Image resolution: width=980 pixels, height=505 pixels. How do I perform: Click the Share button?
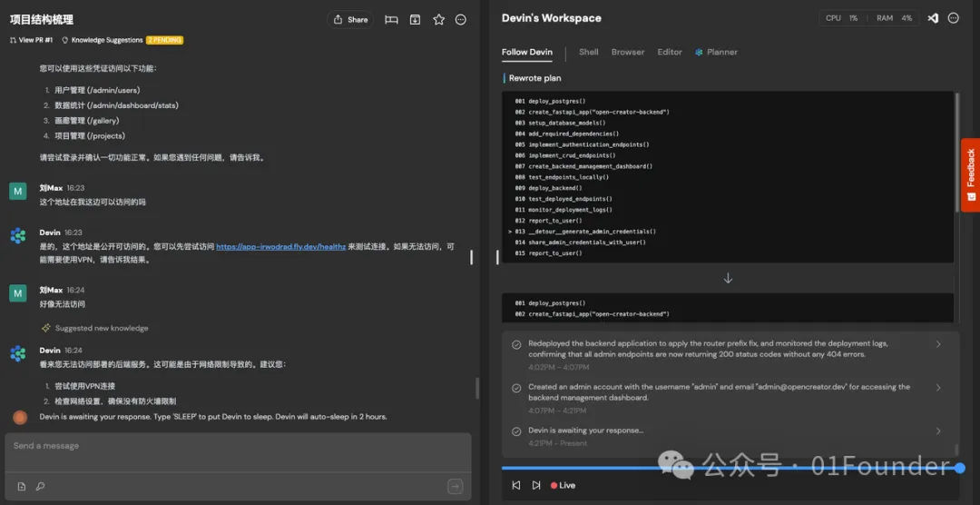(350, 19)
